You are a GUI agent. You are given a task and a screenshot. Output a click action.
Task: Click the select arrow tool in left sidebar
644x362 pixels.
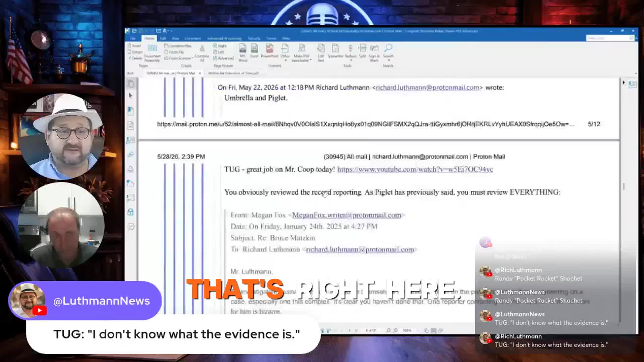(x=130, y=96)
